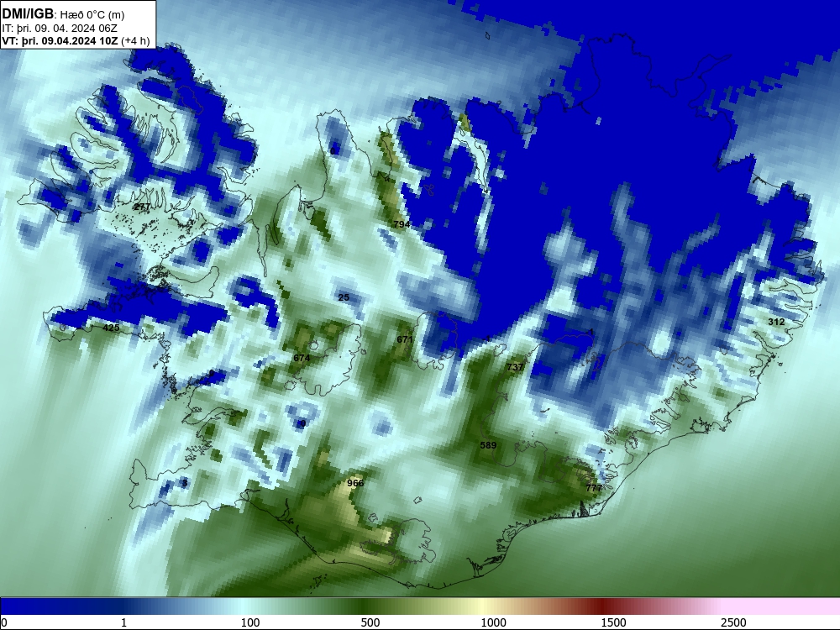Click the colour scale bar below the map
Image resolution: width=840 pixels, height=630 pixels.
coord(420,606)
